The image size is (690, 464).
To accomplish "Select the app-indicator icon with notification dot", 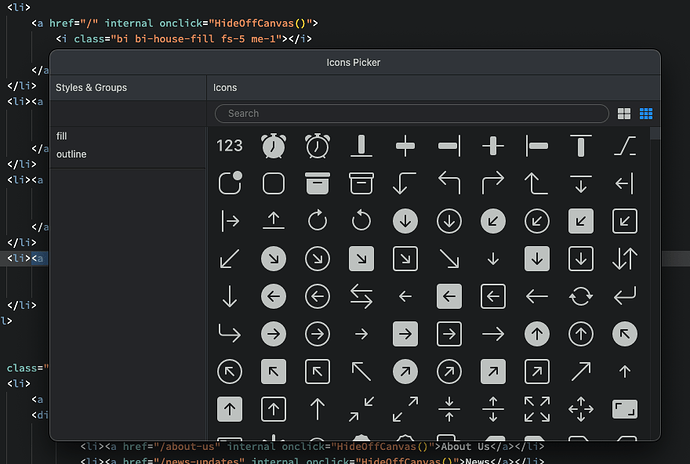I will coord(230,183).
